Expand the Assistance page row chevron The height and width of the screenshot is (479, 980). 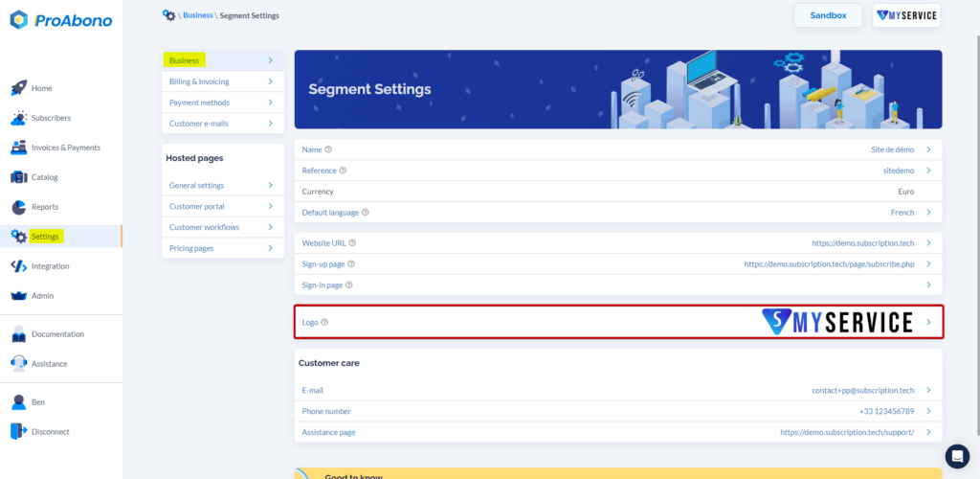(928, 432)
